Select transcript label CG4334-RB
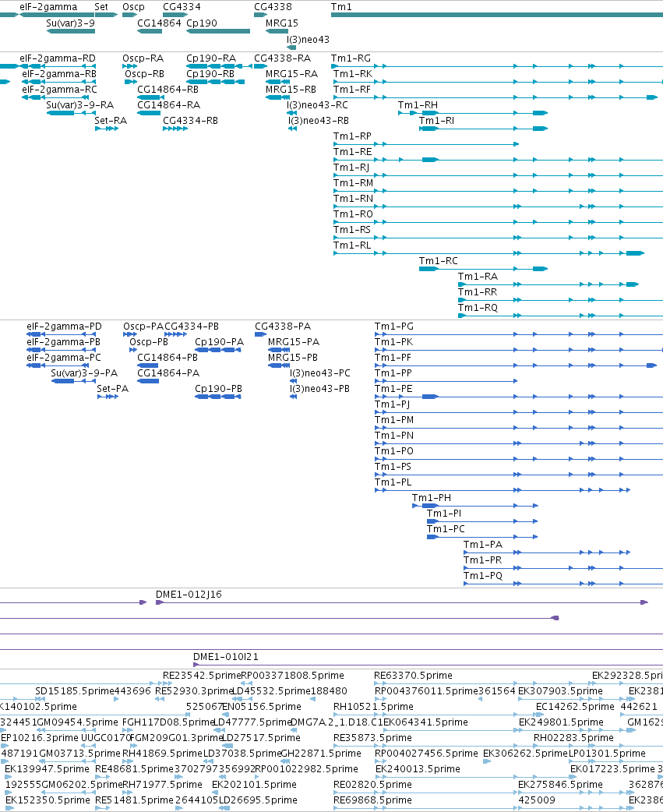Screen dimensions: 663x812 tap(190, 120)
